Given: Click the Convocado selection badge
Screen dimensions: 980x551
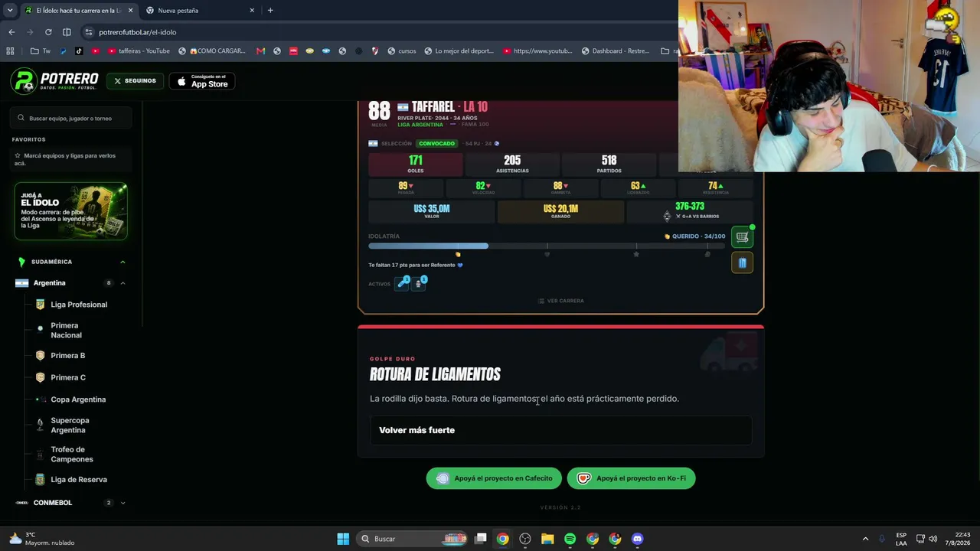Looking at the screenshot, I should 437,144.
